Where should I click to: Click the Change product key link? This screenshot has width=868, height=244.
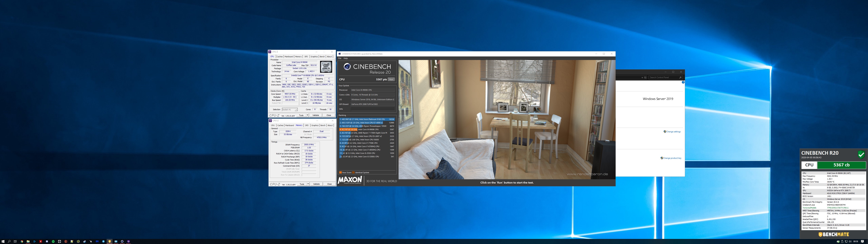click(672, 158)
